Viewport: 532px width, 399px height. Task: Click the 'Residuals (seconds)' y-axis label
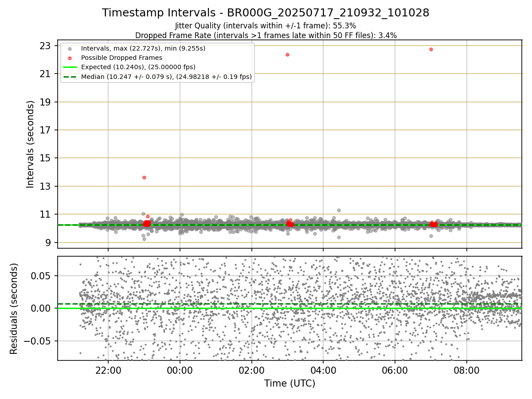coord(14,309)
